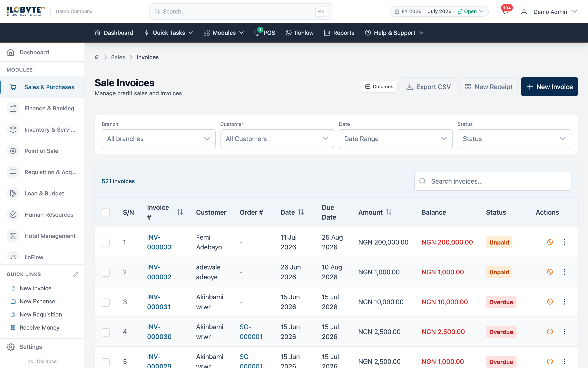Viewport: 588px width, 368px height.
Task: Select Dashboard in the left sidebar
Action: 42,52
